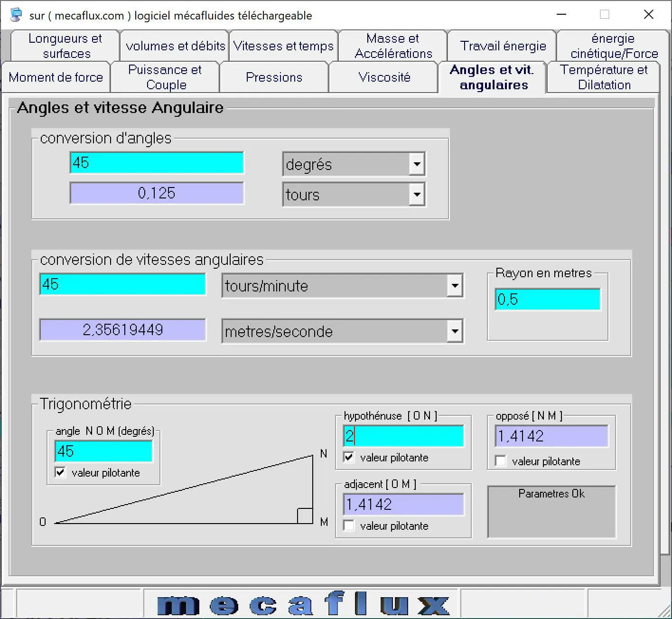The width and height of the screenshot is (672, 619).
Task: Expand the tours output unit dropdown
Action: (x=416, y=195)
